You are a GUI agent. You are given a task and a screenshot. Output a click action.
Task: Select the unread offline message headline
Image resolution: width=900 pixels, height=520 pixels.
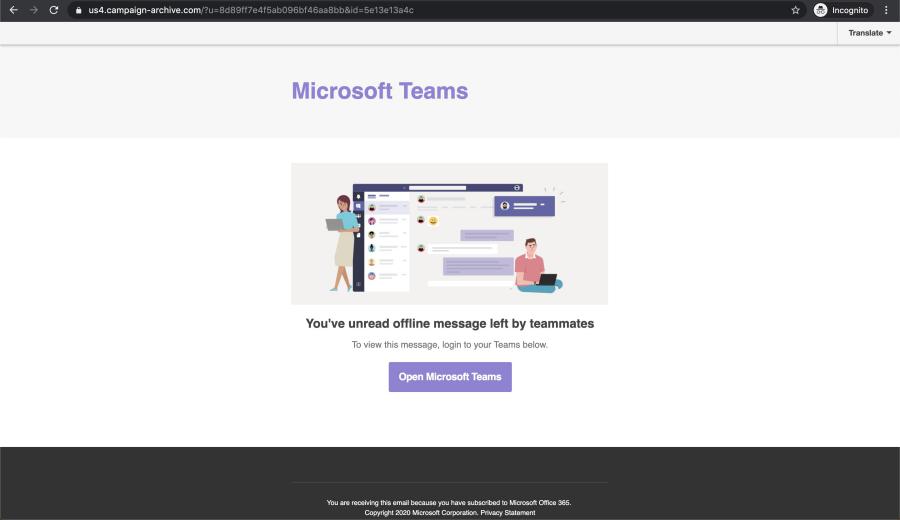[449, 324]
